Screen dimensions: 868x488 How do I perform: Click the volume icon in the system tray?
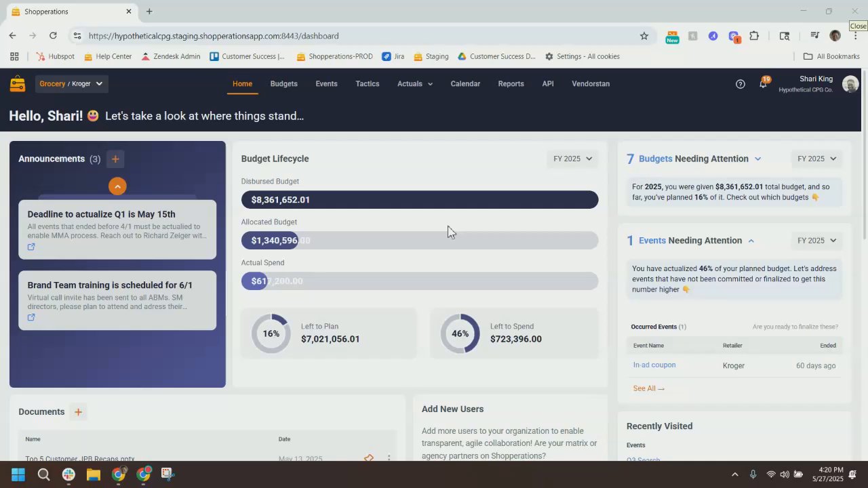(785, 474)
